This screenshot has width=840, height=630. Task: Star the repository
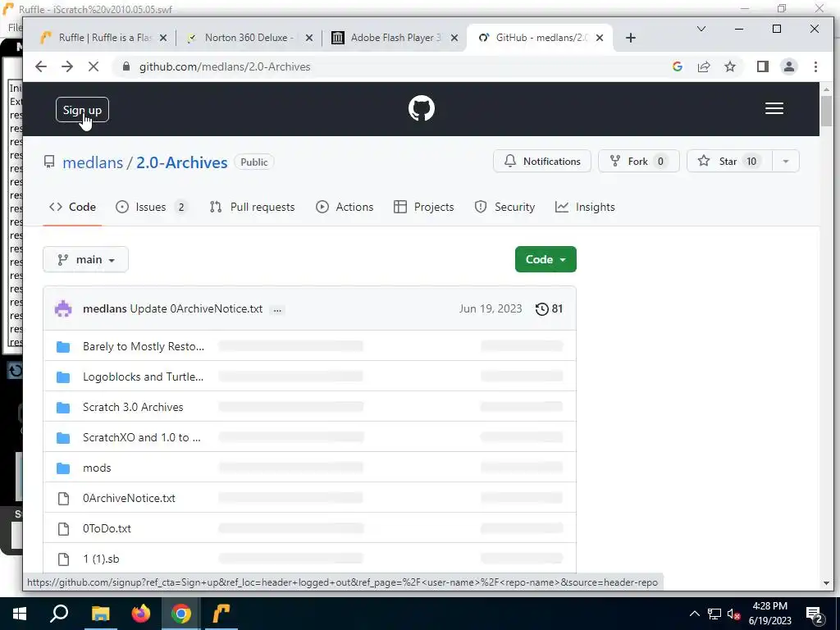(x=729, y=162)
